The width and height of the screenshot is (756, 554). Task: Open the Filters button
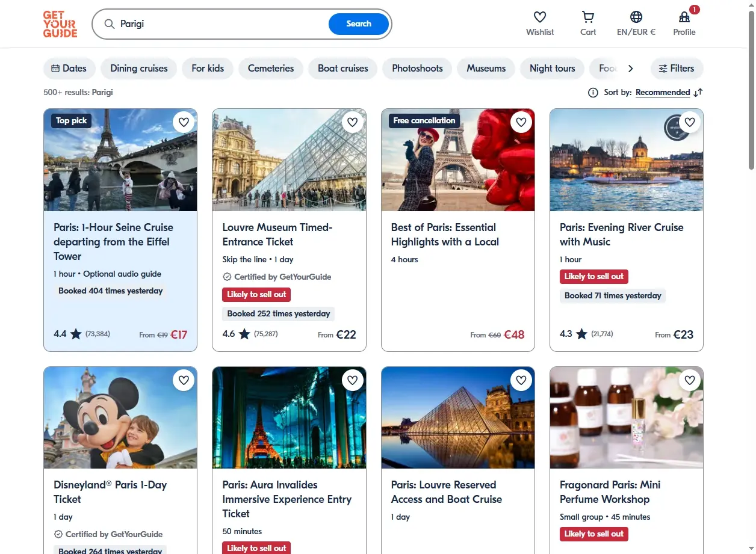pyautogui.click(x=677, y=69)
